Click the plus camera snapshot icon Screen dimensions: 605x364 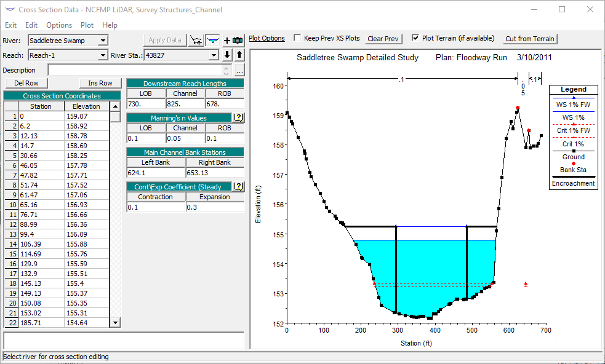pyautogui.click(x=233, y=40)
